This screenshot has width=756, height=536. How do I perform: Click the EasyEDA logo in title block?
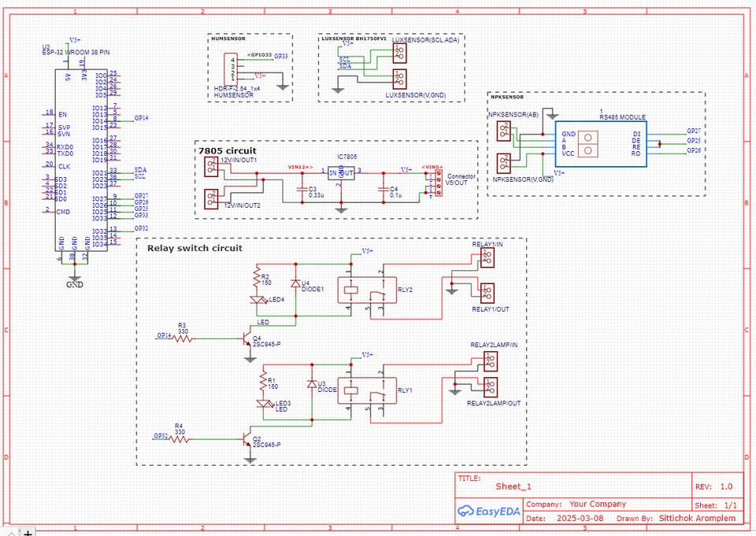488,512
